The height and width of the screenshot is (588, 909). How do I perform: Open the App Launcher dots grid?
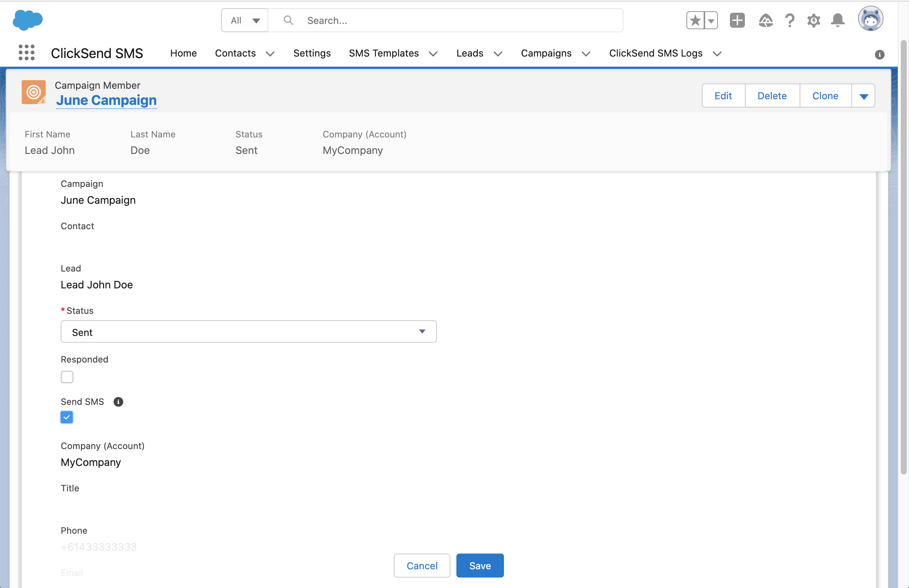coord(26,53)
